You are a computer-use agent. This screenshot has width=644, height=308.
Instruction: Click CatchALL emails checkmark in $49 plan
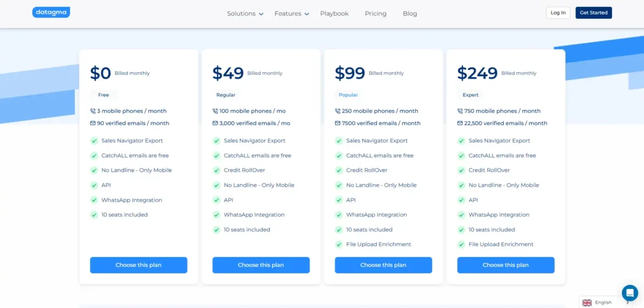[216, 156]
